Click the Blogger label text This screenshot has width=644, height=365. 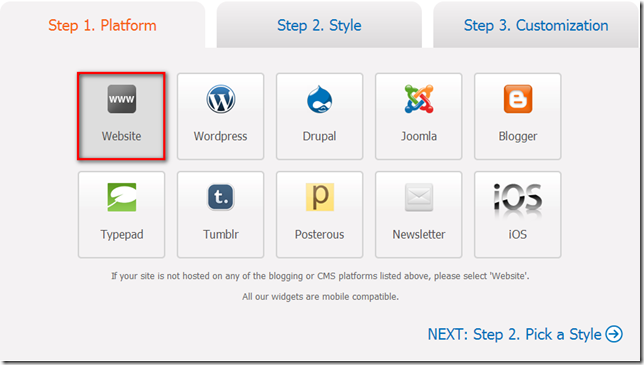click(518, 137)
